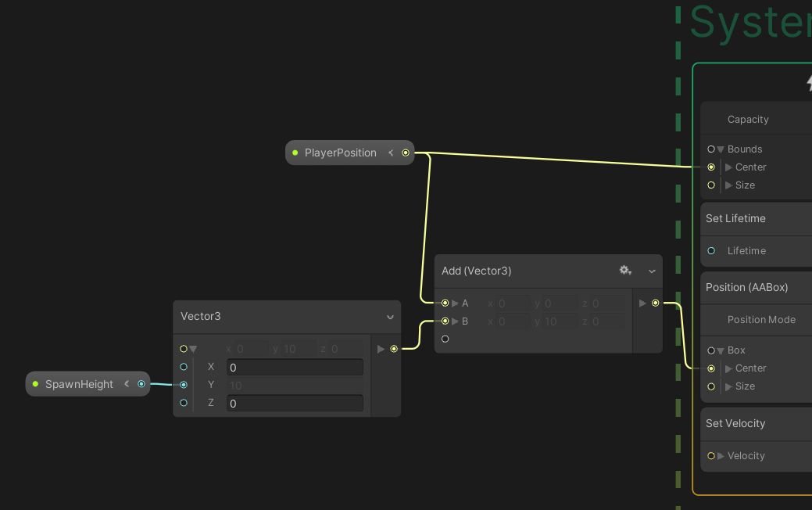This screenshot has width=812, height=510.
Task: Click the Vector3 node title
Action: coord(200,316)
